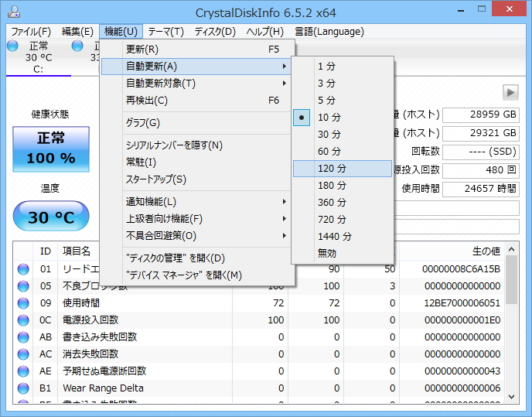The image size is (532, 417).
Task: Select 180 分 auto refresh interval
Action: tap(343, 186)
